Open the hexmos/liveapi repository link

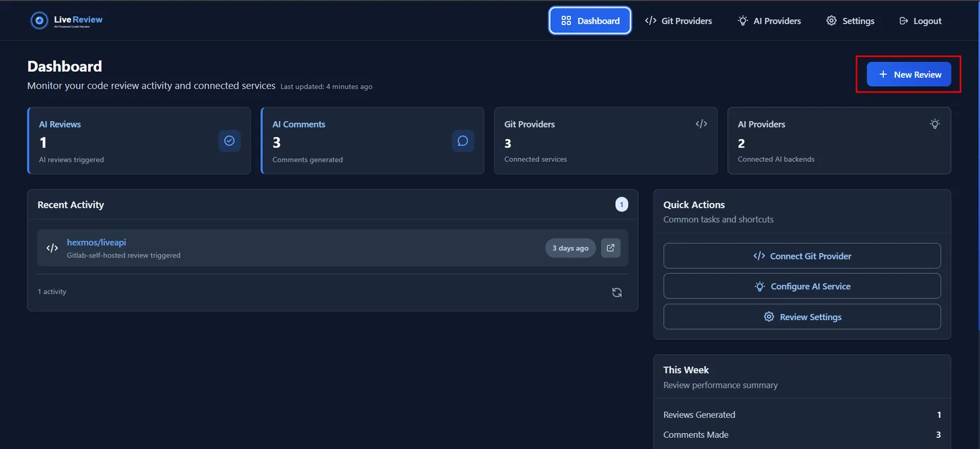coord(96,243)
